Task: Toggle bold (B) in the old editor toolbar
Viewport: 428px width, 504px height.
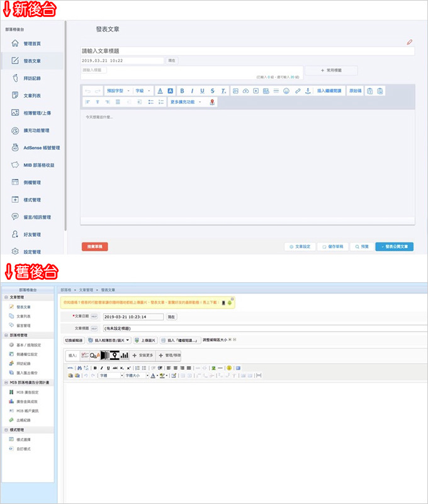Action: click(95, 368)
